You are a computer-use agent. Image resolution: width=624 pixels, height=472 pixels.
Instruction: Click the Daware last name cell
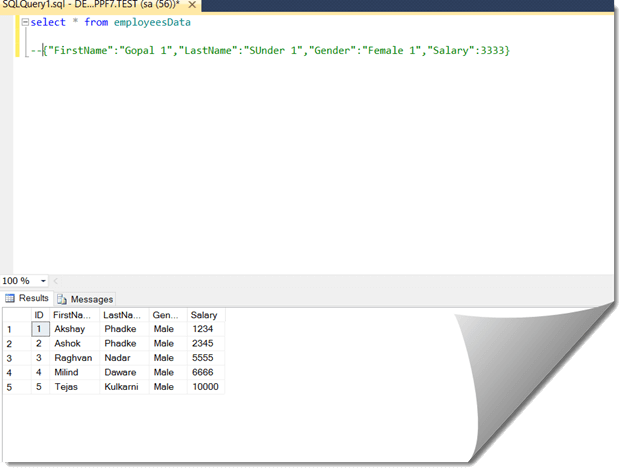pos(124,373)
